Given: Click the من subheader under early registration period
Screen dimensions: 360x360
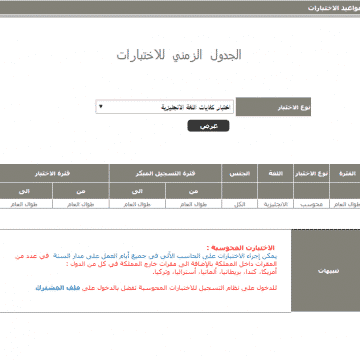Looking at the screenshot, I should pos(193,191).
